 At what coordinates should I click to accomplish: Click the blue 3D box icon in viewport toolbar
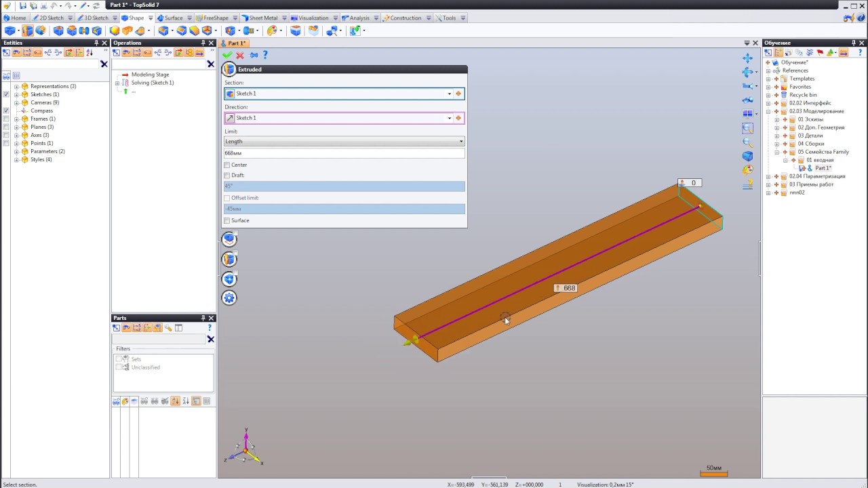[747, 157]
